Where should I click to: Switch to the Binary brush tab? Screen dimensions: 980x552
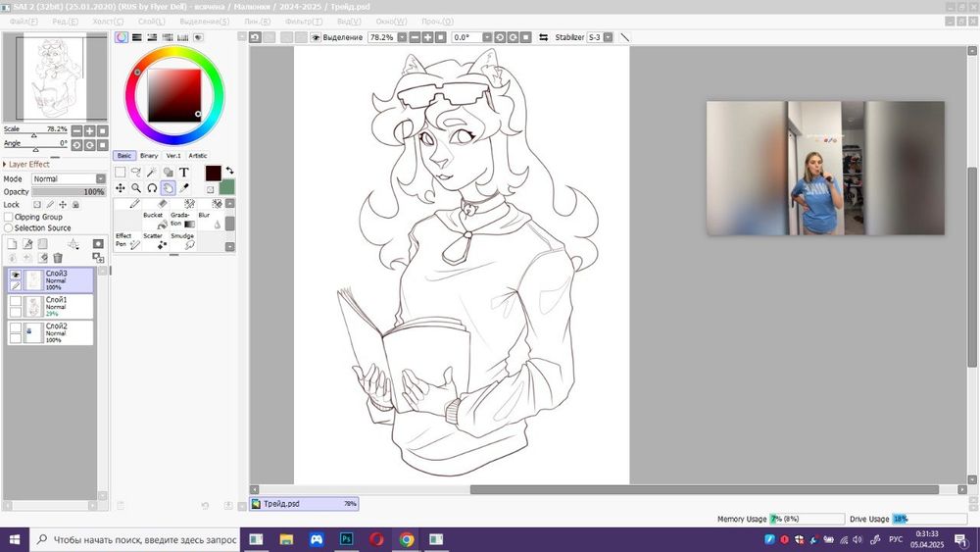pyautogui.click(x=149, y=156)
